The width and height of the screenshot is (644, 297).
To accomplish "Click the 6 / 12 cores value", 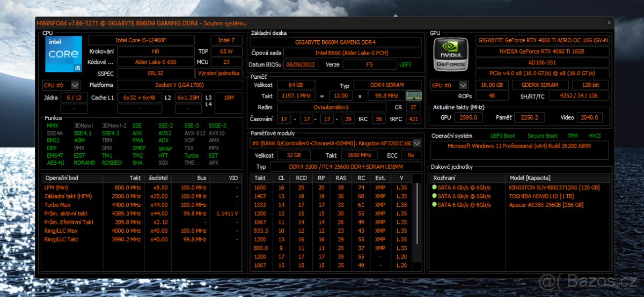I will (74, 98).
